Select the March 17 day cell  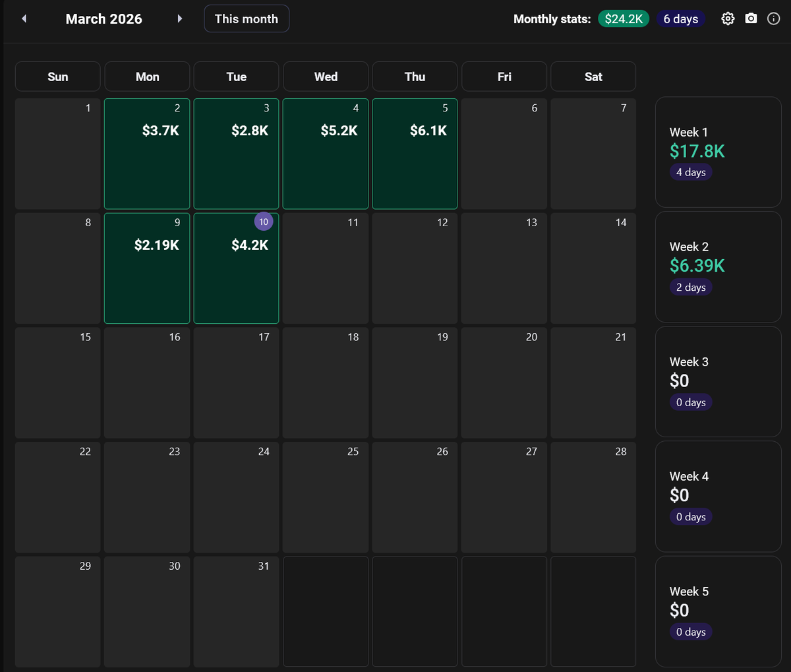tap(237, 382)
